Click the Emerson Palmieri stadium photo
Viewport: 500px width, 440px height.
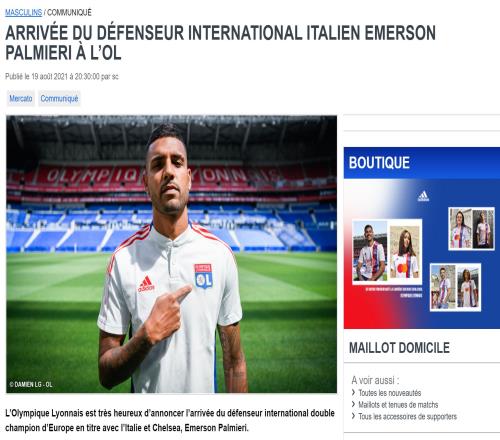pos(171,254)
